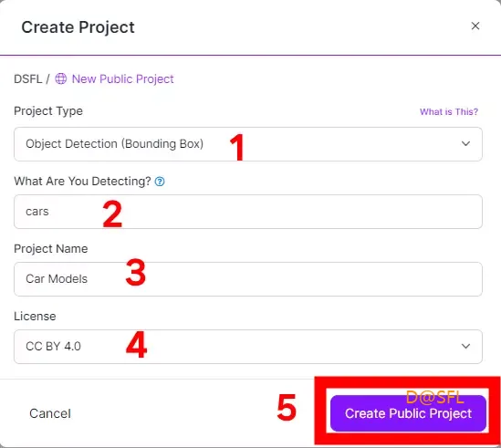
Task: Click the New Public Project link
Action: tap(122, 79)
